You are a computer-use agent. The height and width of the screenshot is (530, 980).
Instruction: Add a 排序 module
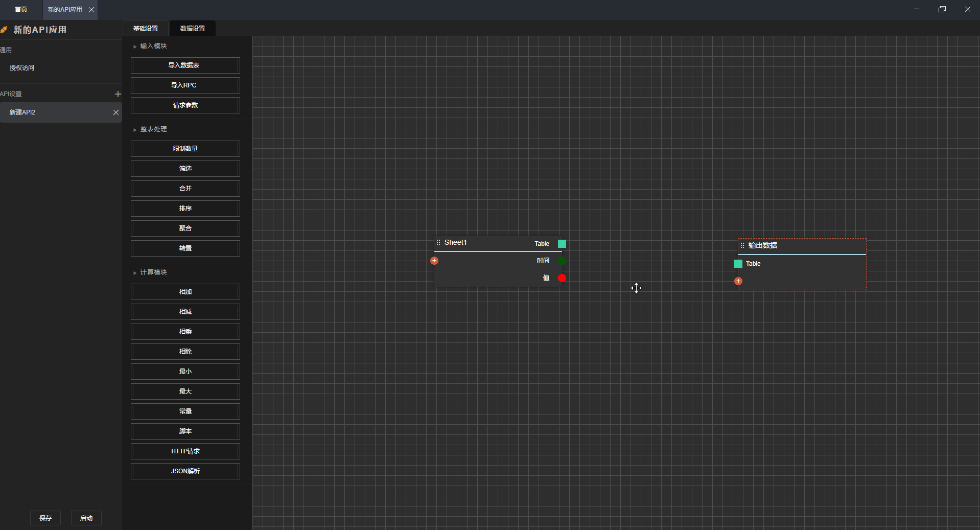(185, 209)
